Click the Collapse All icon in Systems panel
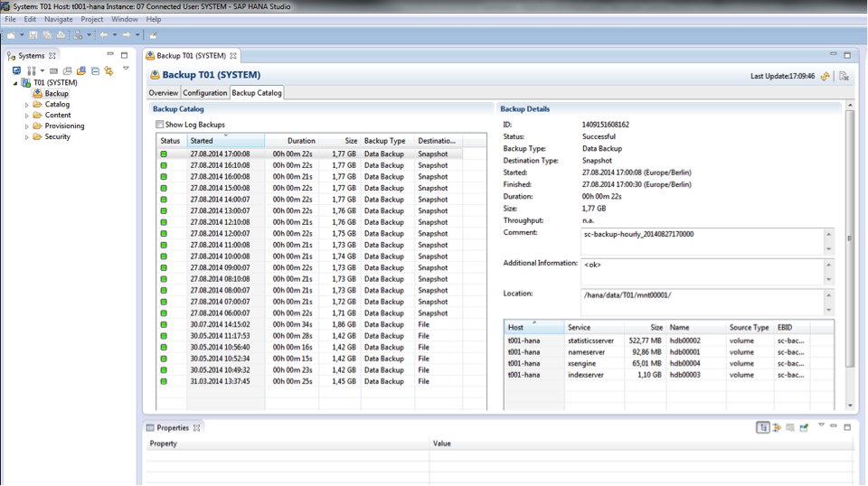 tap(94, 70)
